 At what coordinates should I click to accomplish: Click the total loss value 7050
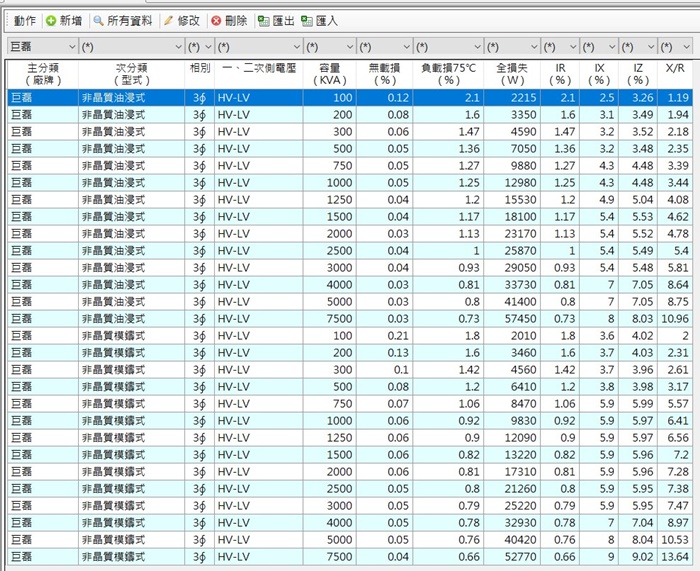point(523,149)
